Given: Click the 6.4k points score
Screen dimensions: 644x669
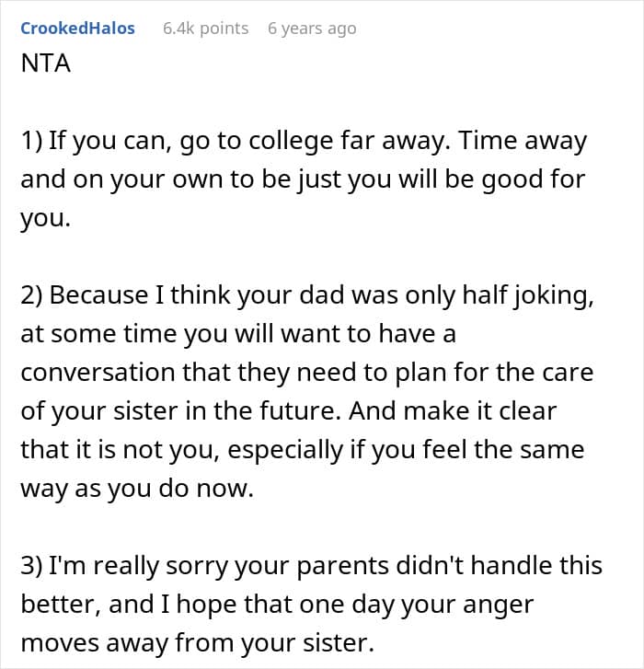Looking at the screenshot, I should [x=205, y=29].
